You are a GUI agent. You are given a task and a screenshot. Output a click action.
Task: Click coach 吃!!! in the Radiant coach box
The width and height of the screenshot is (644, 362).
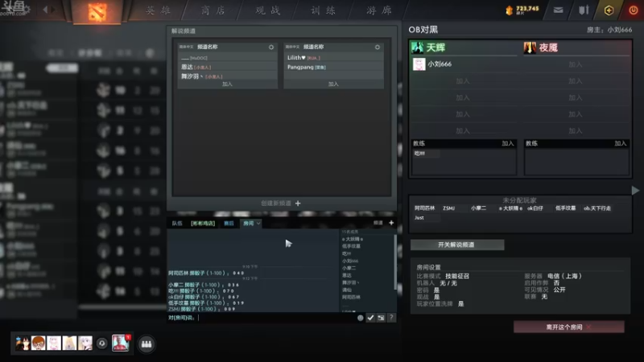419,153
